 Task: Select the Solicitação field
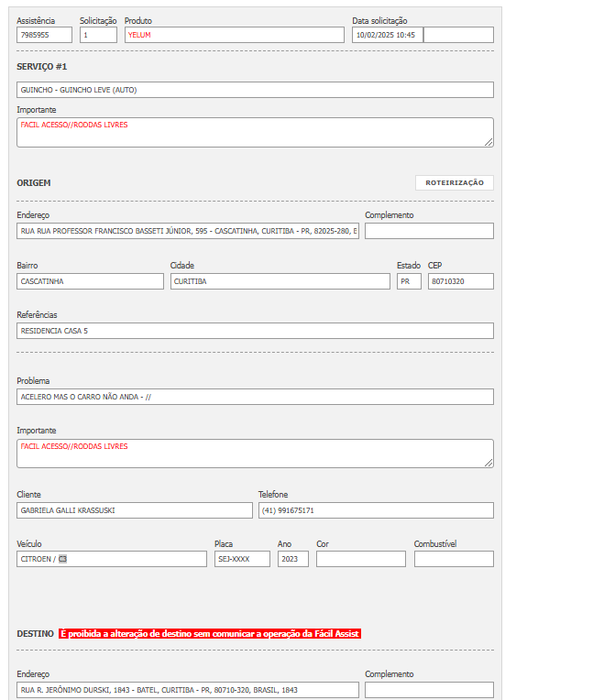(98, 35)
